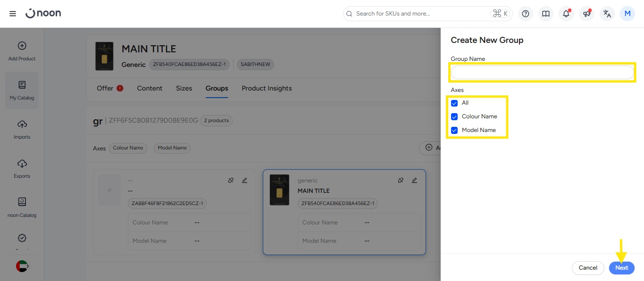The image size is (644, 281).
Task: Switch to the Product Insights tab
Action: pos(267,88)
